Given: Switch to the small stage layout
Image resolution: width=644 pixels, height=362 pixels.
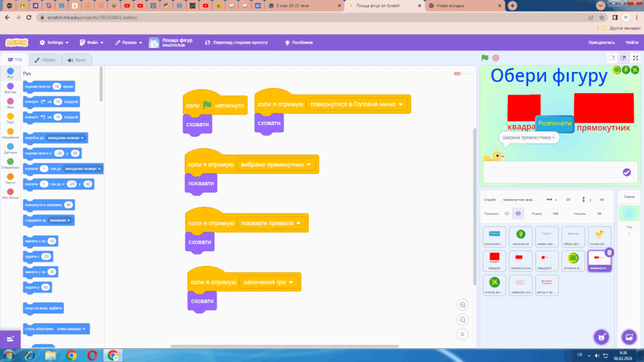Looking at the screenshot, I should pyautogui.click(x=612, y=58).
